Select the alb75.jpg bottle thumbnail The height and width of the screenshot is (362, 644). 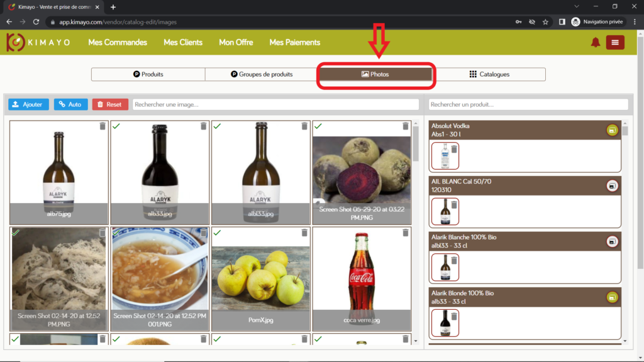click(58, 172)
